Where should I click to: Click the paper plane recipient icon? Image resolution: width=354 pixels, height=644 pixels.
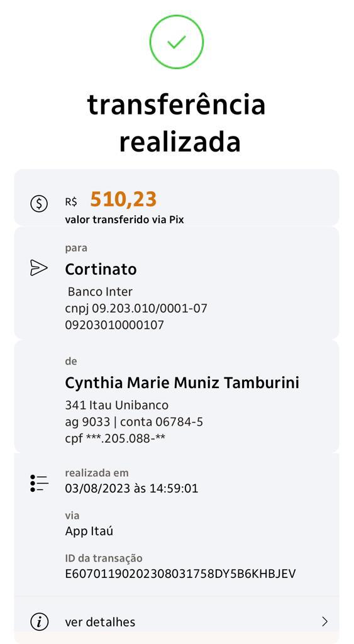pos(39,268)
